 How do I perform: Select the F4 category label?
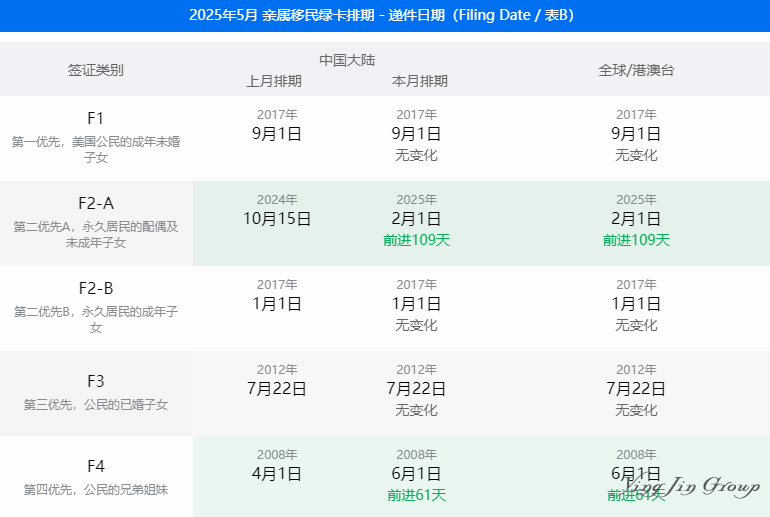(x=96, y=466)
